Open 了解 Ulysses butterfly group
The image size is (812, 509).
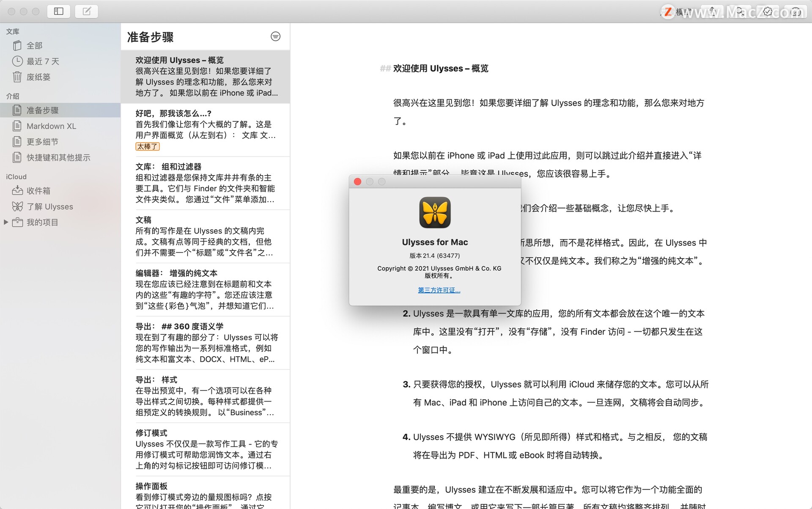(x=60, y=206)
